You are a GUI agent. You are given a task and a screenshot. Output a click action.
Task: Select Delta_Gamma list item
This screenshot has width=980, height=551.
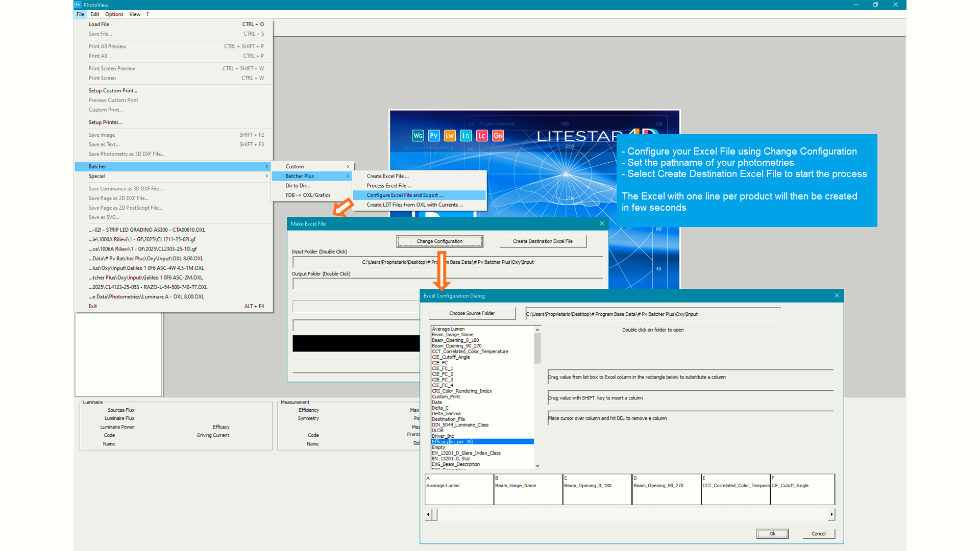point(482,414)
